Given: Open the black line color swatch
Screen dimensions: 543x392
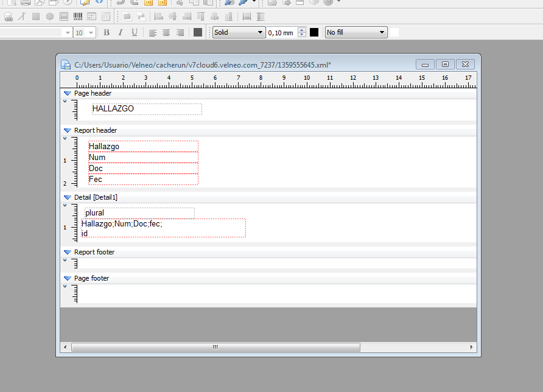Looking at the screenshot, I should point(314,32).
